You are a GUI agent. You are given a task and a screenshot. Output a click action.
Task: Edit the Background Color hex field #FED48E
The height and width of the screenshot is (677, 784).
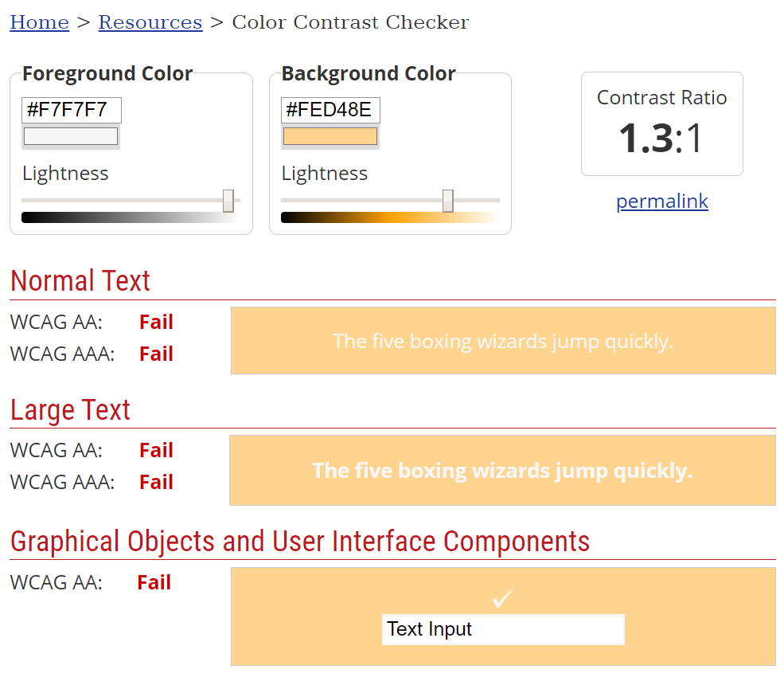click(x=330, y=110)
